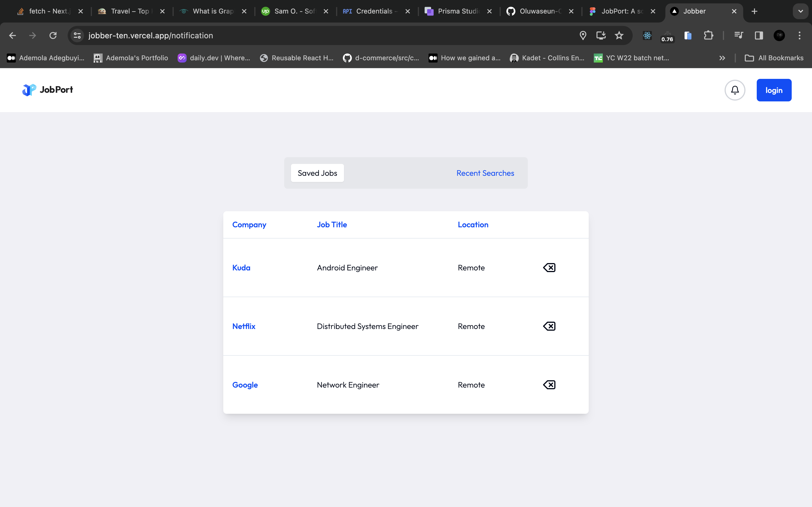This screenshot has height=507, width=812.
Task: Install the site as an app
Action: (601, 35)
